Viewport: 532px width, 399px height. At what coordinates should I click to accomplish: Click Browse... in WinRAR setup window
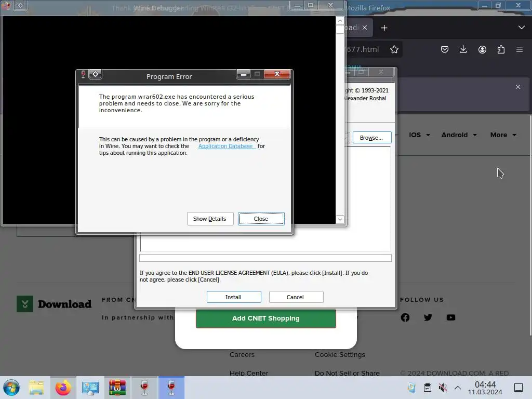pos(372,138)
